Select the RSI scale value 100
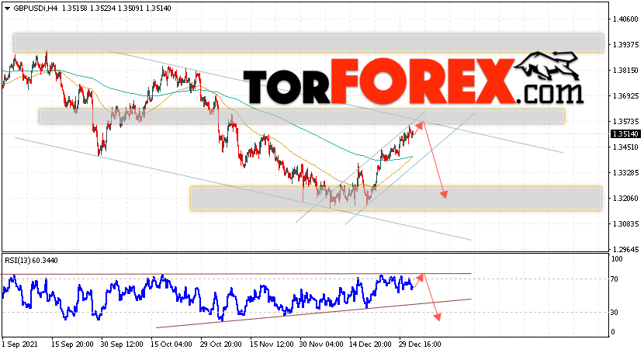The width and height of the screenshot is (644, 353). (x=617, y=259)
